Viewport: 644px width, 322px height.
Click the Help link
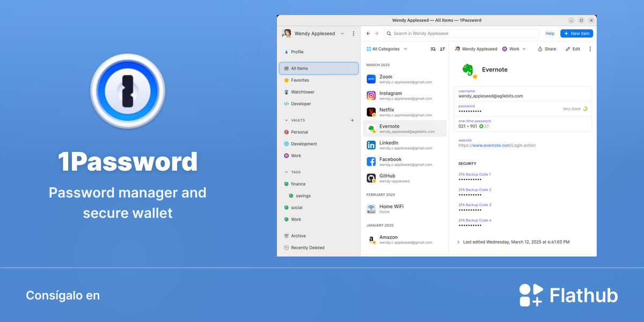coord(550,33)
